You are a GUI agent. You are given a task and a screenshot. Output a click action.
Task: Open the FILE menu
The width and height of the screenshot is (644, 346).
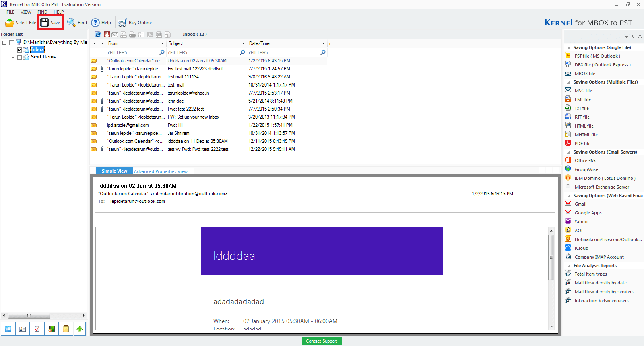click(10, 12)
